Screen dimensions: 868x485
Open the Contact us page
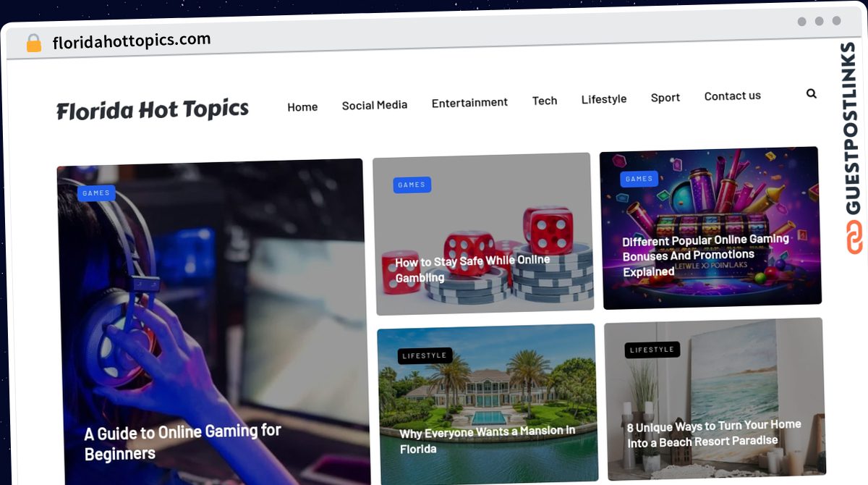733,96
